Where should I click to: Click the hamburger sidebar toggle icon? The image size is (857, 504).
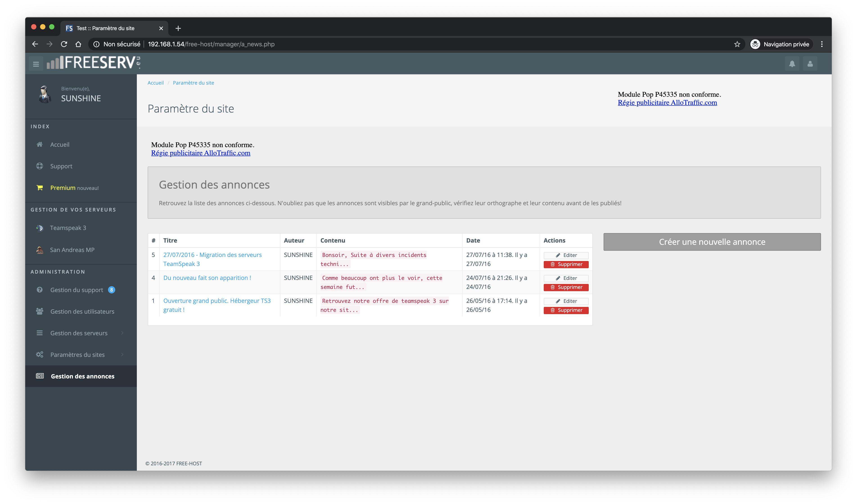pyautogui.click(x=36, y=64)
